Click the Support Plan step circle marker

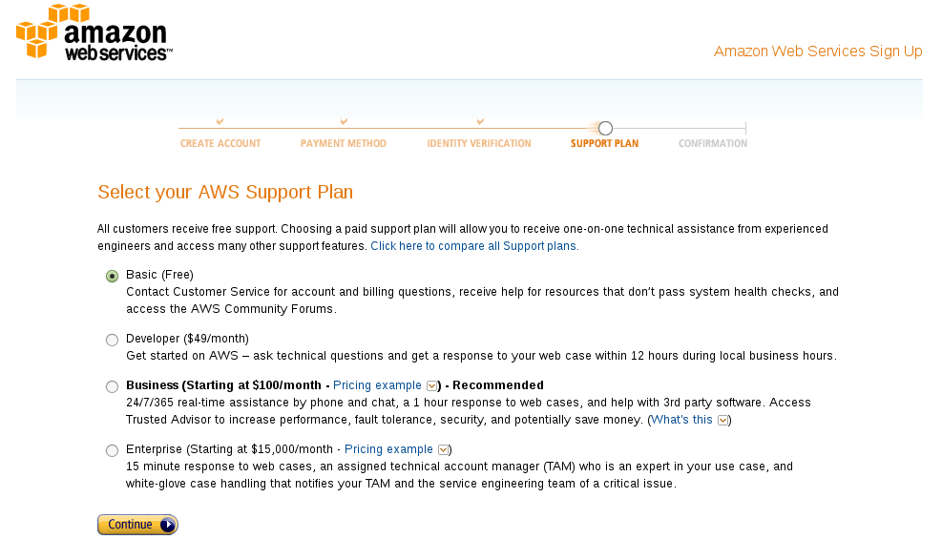click(x=605, y=129)
